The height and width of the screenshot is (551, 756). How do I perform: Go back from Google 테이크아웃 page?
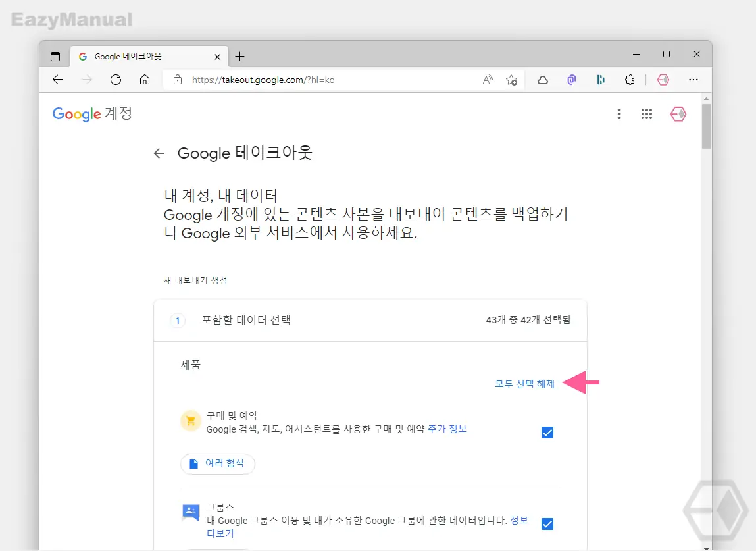click(x=159, y=153)
